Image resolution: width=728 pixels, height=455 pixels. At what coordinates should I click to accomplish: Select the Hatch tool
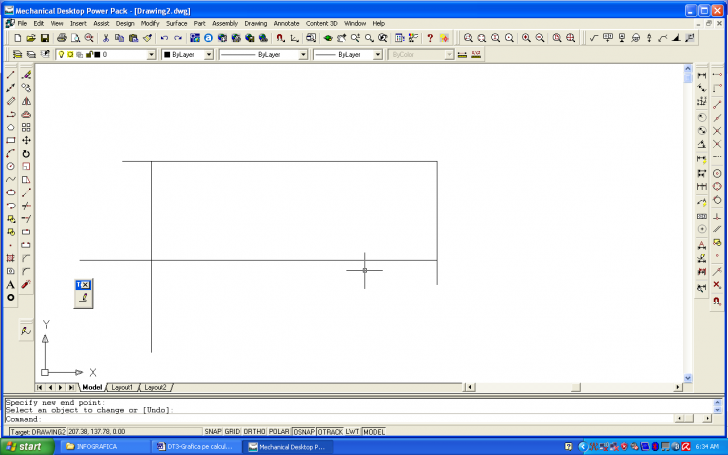11,258
